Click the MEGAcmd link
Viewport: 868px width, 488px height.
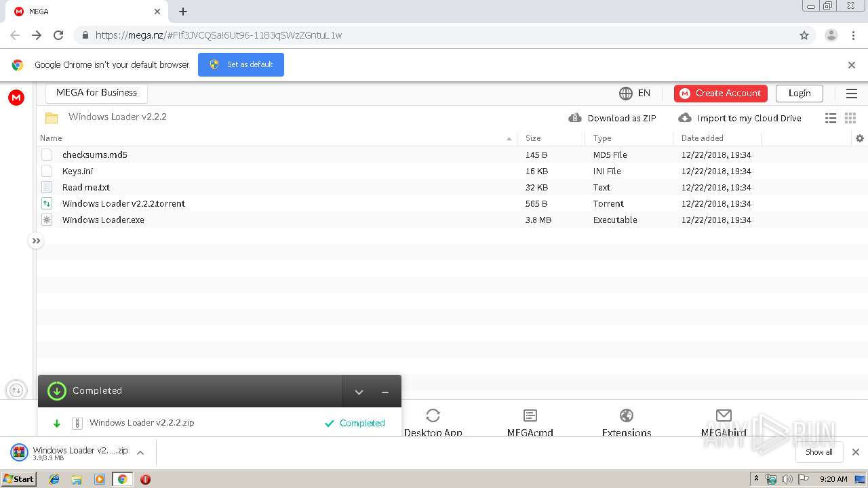click(530, 423)
